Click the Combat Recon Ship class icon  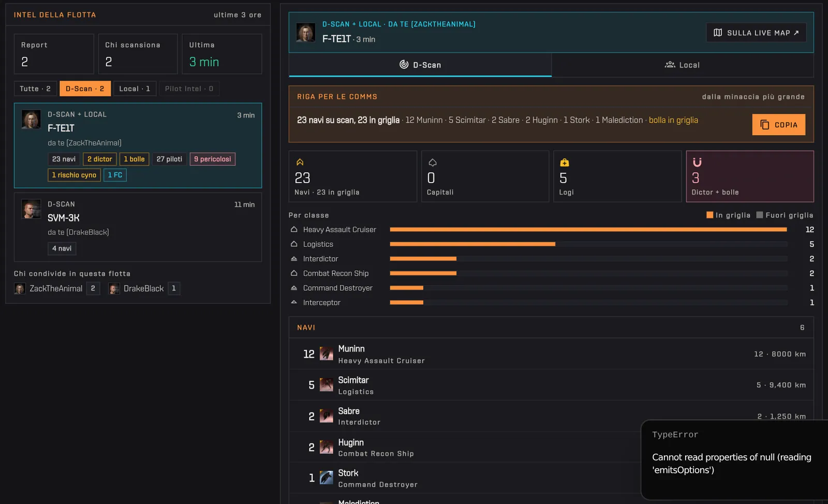click(x=294, y=273)
